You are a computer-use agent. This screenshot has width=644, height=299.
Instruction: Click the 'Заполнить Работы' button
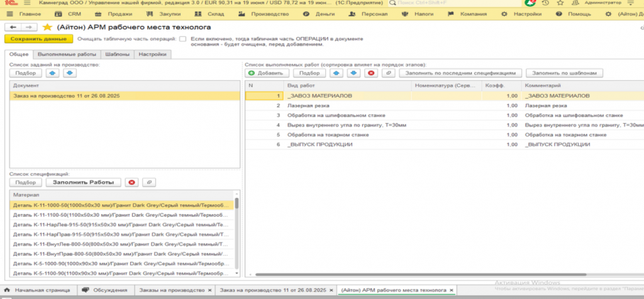pos(82,182)
